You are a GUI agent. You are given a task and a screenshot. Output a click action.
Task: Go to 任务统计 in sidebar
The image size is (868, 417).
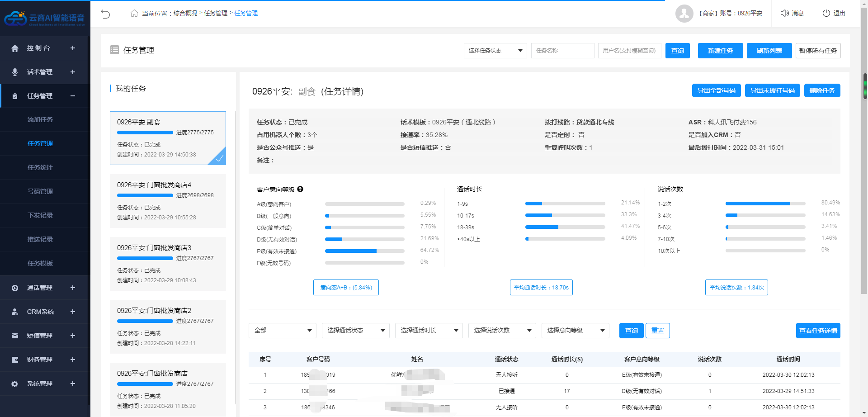click(40, 167)
